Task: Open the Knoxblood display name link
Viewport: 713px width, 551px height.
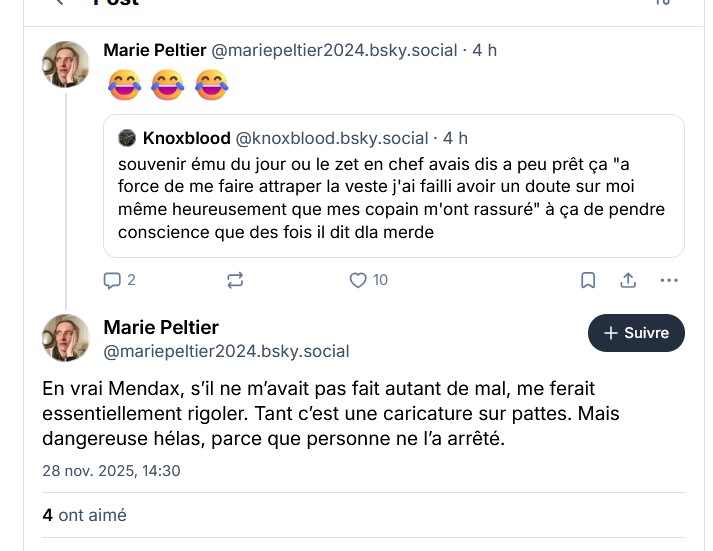Action: click(x=187, y=138)
